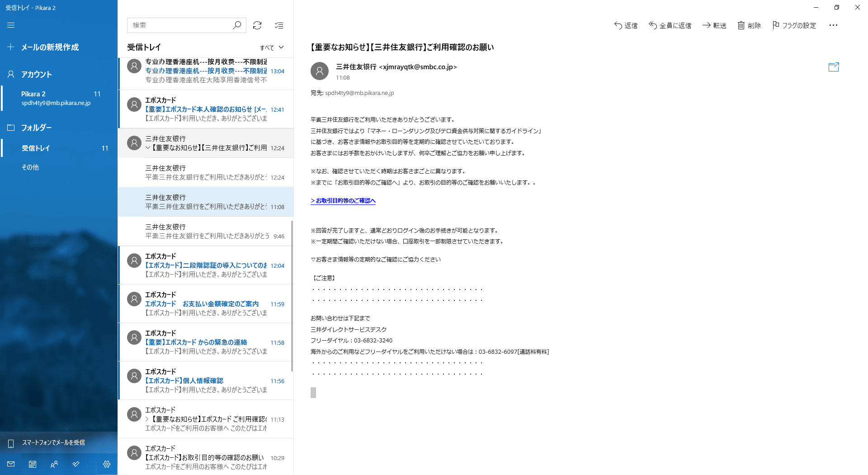Delete the open email
The width and height of the screenshot is (868, 475).
(x=749, y=25)
